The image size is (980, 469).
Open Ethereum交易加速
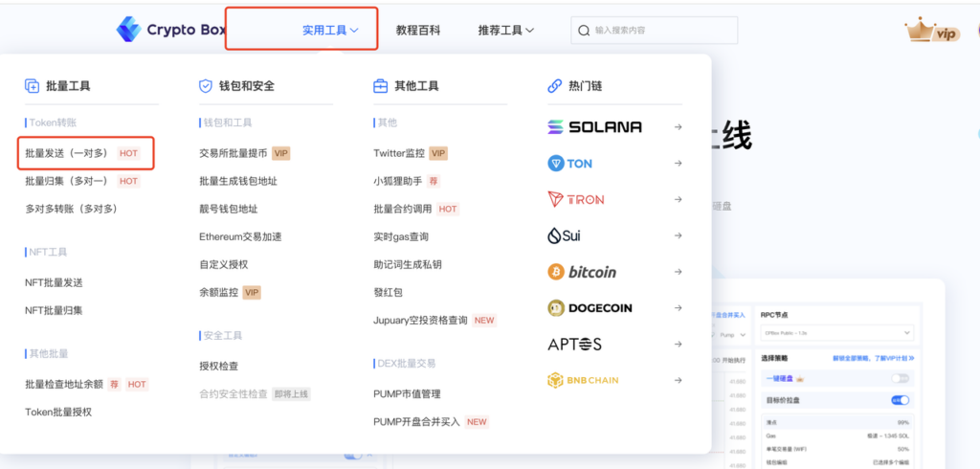240,237
